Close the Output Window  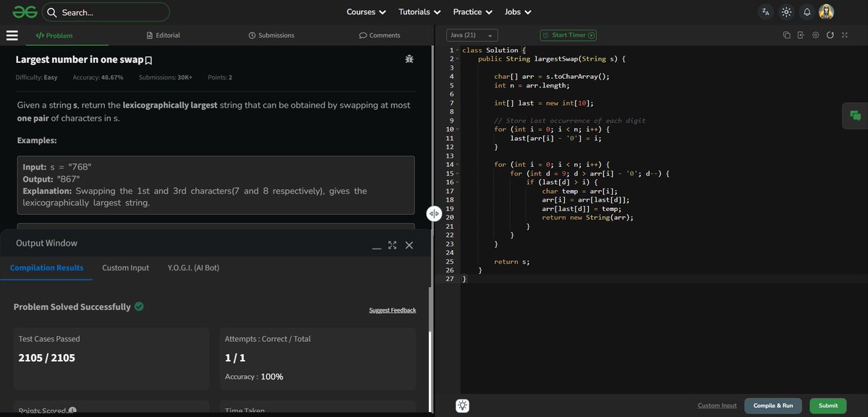(409, 245)
